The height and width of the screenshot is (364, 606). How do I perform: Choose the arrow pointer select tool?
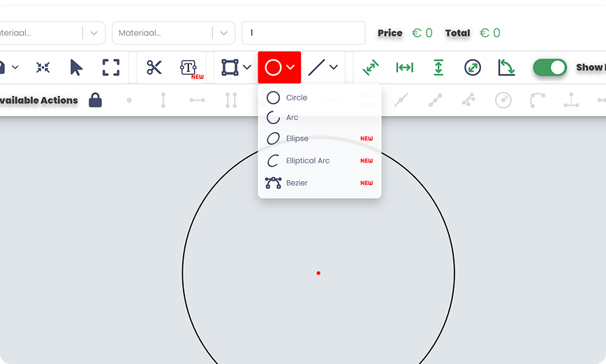(x=76, y=68)
